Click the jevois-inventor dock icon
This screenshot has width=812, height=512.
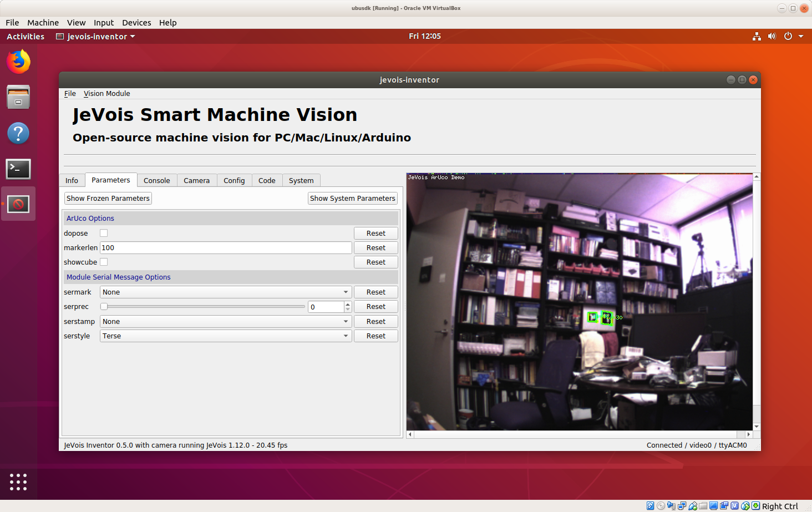pyautogui.click(x=18, y=204)
